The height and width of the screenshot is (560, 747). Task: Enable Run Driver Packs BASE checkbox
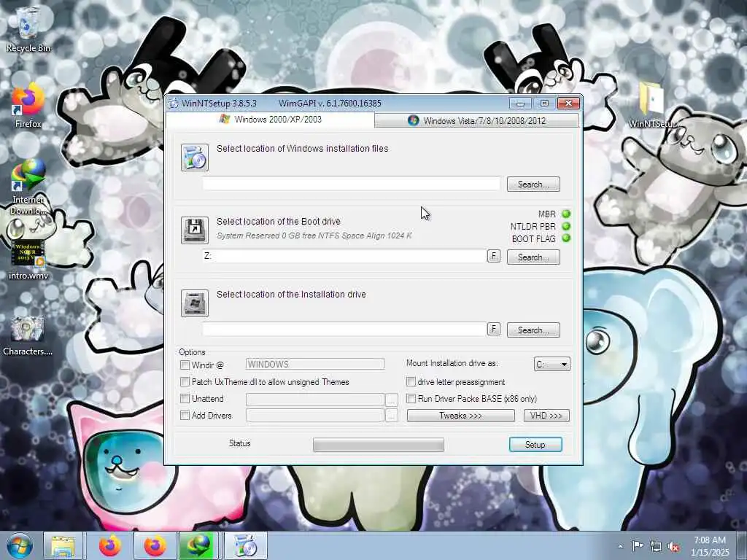point(411,399)
